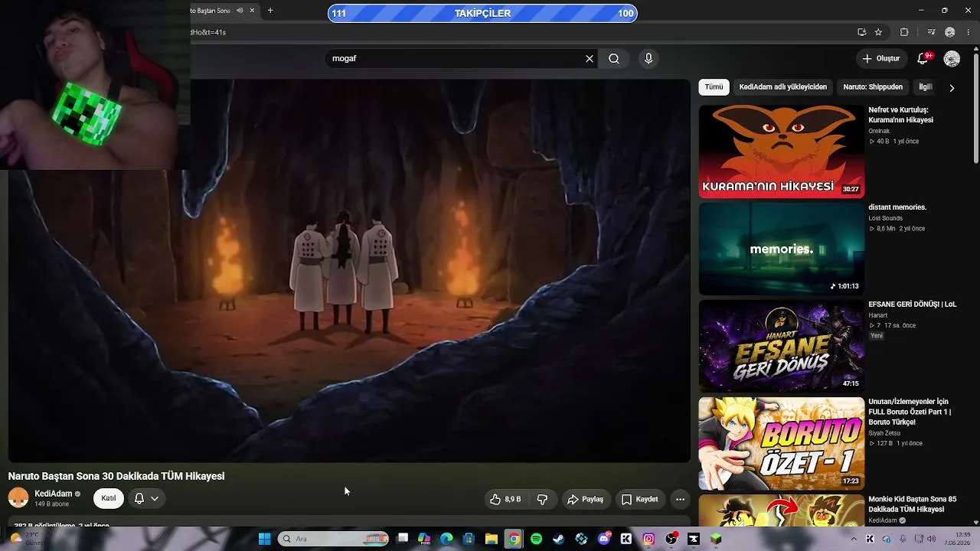
Task: Open Chrome media controls icon
Action: [x=931, y=32]
